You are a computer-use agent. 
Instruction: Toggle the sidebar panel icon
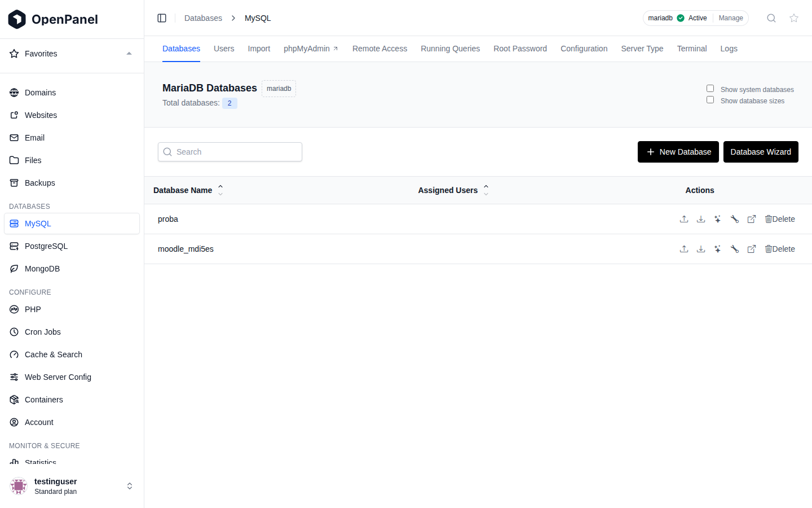[162, 18]
